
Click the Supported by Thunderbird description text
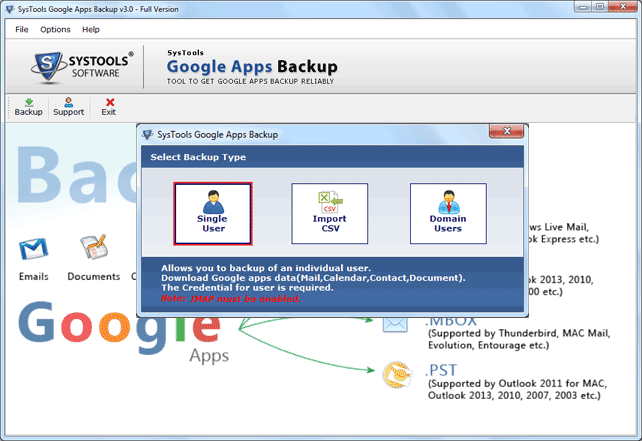(519, 339)
